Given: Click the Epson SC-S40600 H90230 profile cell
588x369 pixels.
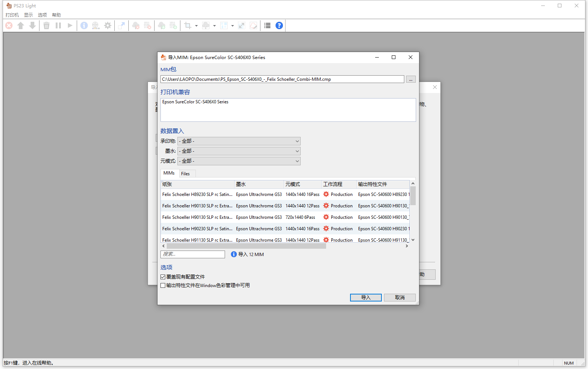Looking at the screenshot, I should [384, 229].
